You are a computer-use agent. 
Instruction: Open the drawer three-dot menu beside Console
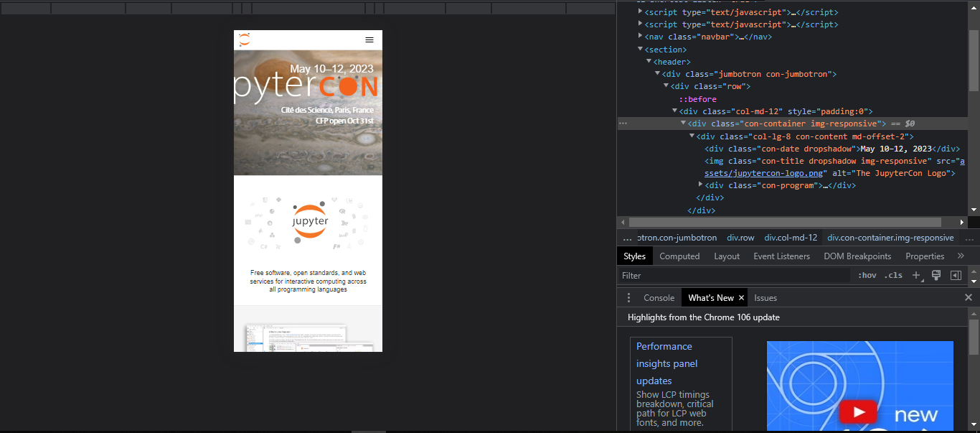628,297
